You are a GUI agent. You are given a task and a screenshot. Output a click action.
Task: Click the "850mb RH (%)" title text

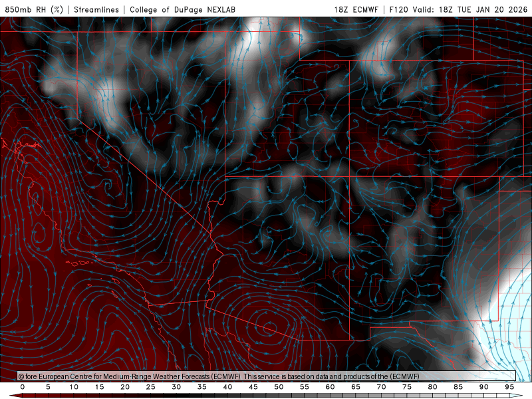[x=34, y=9]
